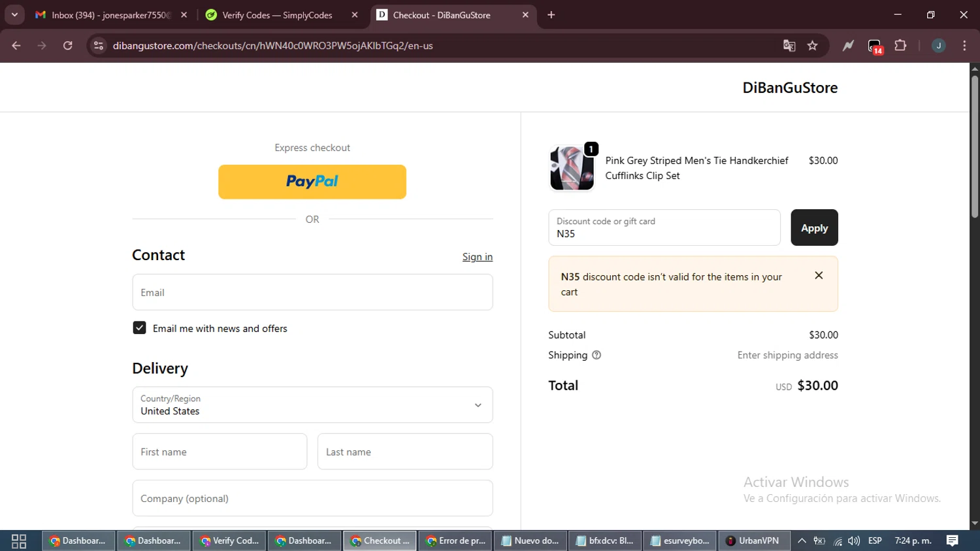
Task: Open the extensions puzzle icon
Action: point(900,46)
